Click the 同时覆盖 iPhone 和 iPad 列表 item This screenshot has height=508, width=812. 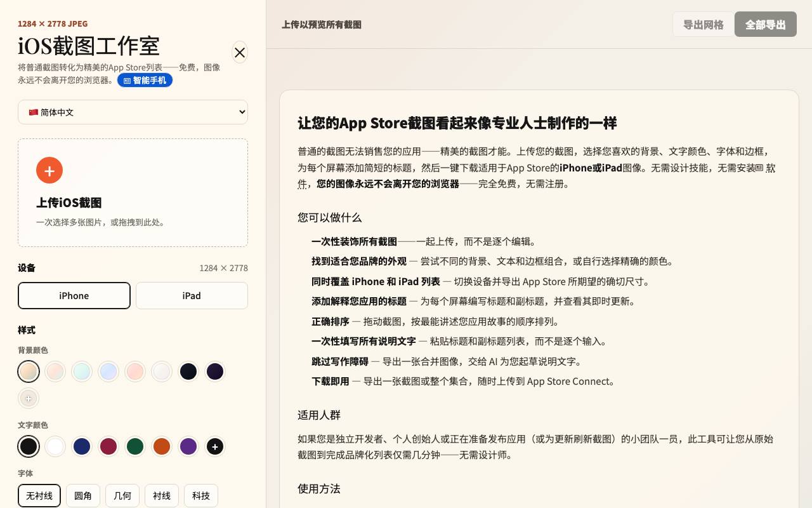[x=482, y=281]
